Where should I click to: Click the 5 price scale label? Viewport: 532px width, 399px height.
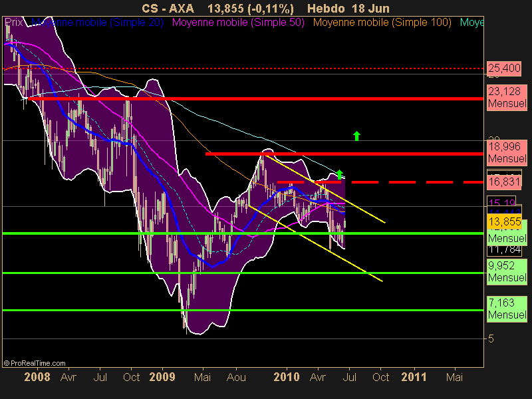(x=491, y=338)
